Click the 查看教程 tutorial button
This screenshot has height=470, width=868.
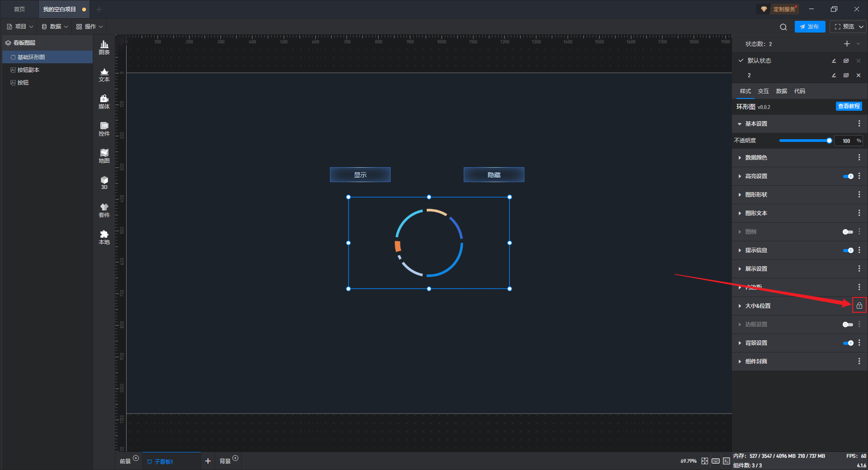849,106
